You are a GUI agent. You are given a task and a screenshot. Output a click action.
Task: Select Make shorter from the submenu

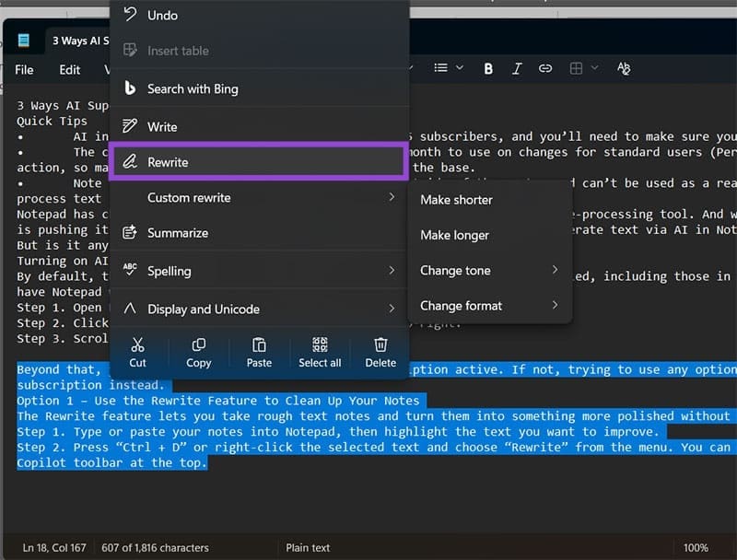point(456,199)
